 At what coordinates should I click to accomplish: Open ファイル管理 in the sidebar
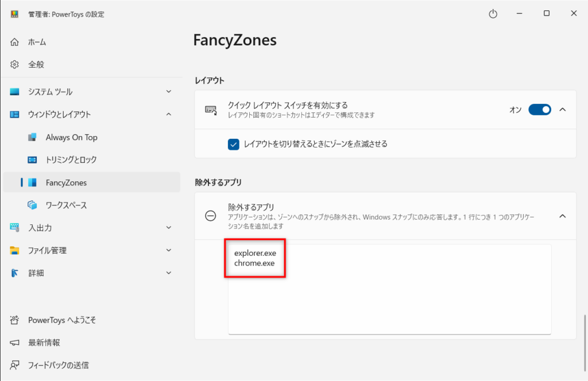[x=47, y=250]
